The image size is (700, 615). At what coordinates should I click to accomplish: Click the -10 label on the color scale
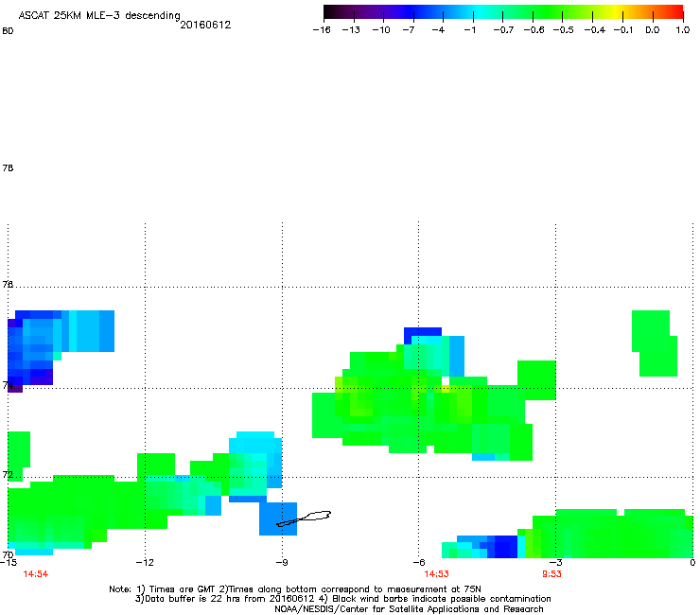tap(381, 30)
